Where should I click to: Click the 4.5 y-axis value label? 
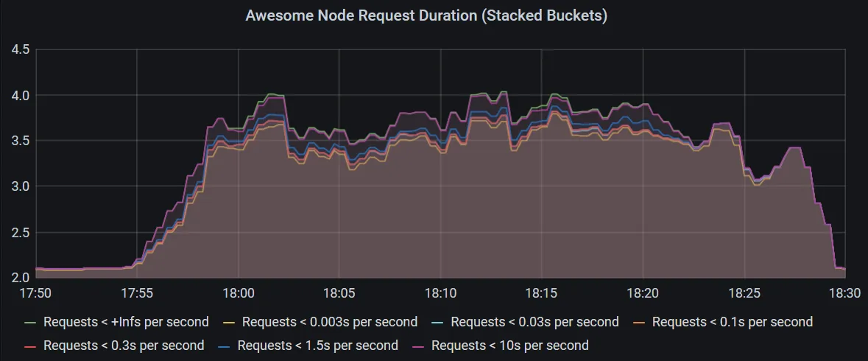pos(21,50)
